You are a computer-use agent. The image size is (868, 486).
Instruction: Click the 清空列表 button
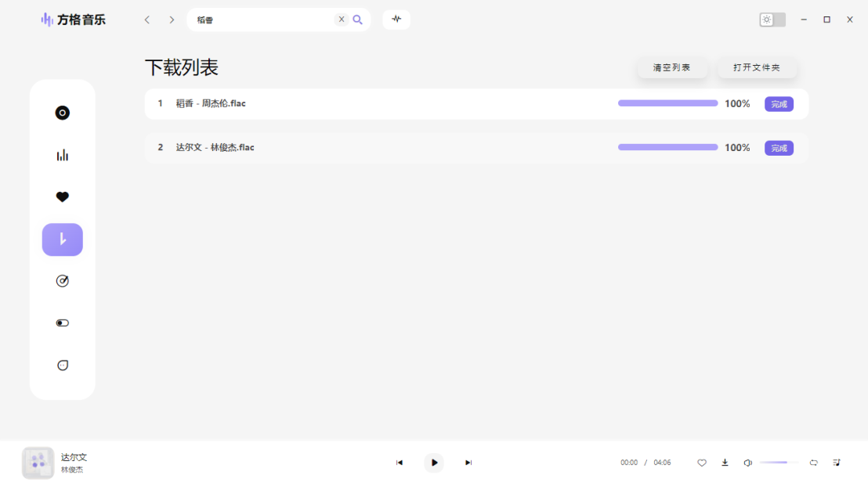tap(671, 67)
